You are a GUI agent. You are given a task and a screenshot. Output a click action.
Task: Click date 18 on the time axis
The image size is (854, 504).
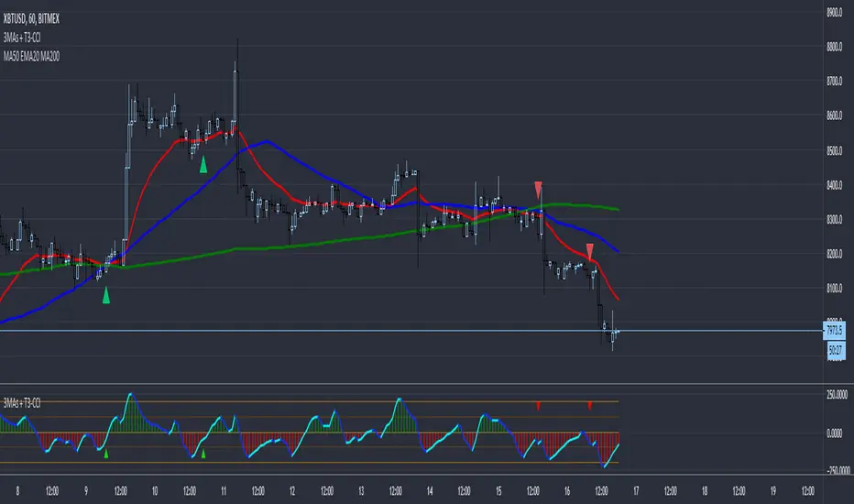point(705,491)
